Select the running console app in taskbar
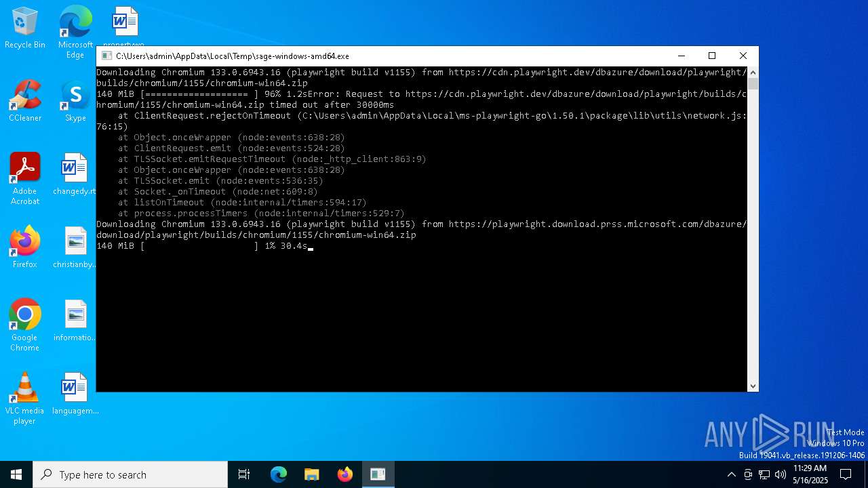 coord(378,474)
